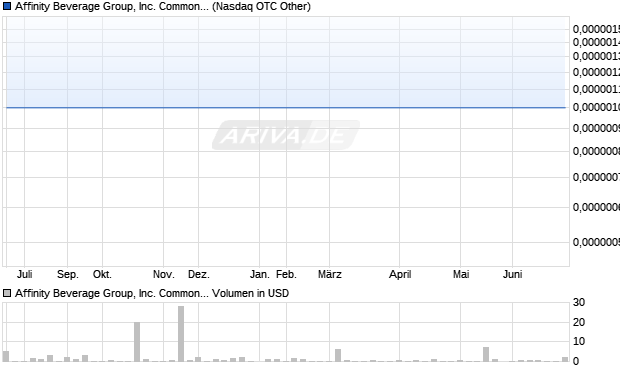Click the 'Jan.' axis label
The image size is (620, 371).
[x=259, y=274]
